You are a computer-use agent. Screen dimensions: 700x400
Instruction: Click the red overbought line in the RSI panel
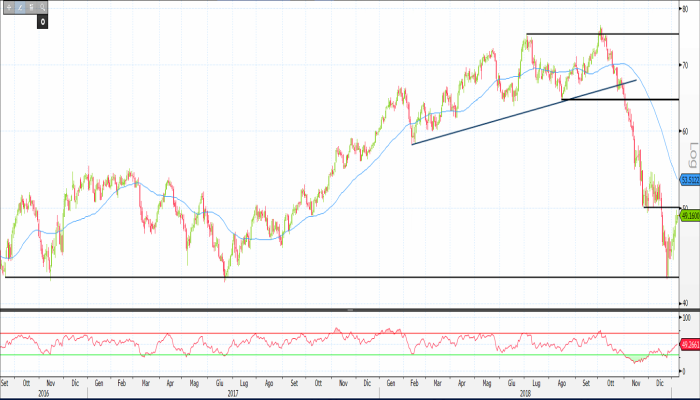point(300,333)
